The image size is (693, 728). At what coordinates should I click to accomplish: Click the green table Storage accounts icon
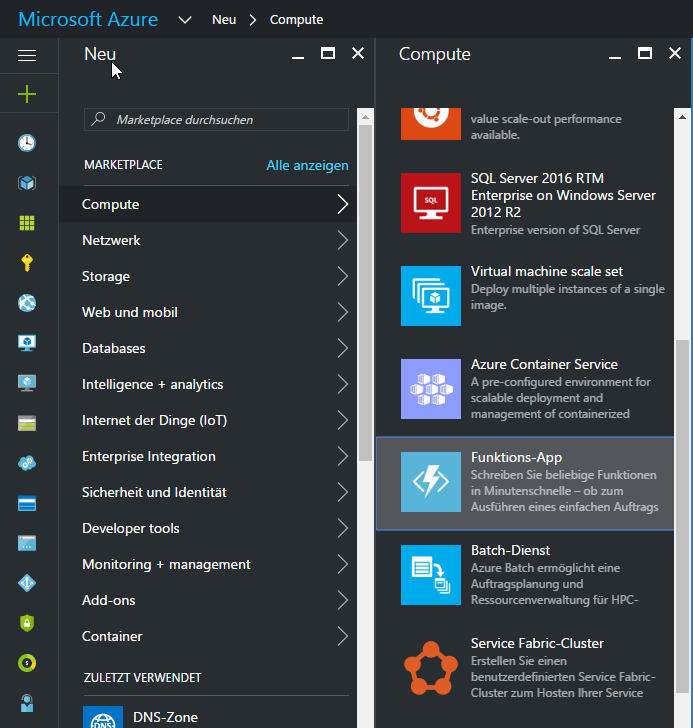[x=27, y=423]
